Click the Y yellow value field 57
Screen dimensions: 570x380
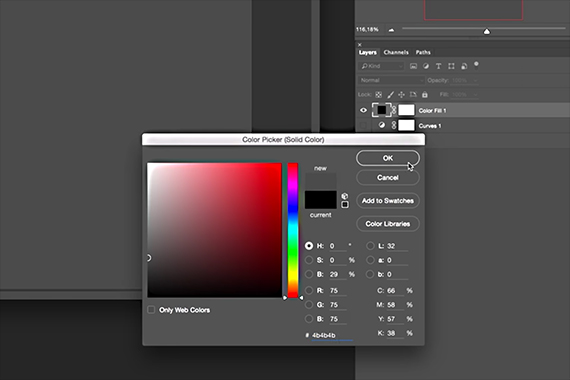click(x=395, y=319)
